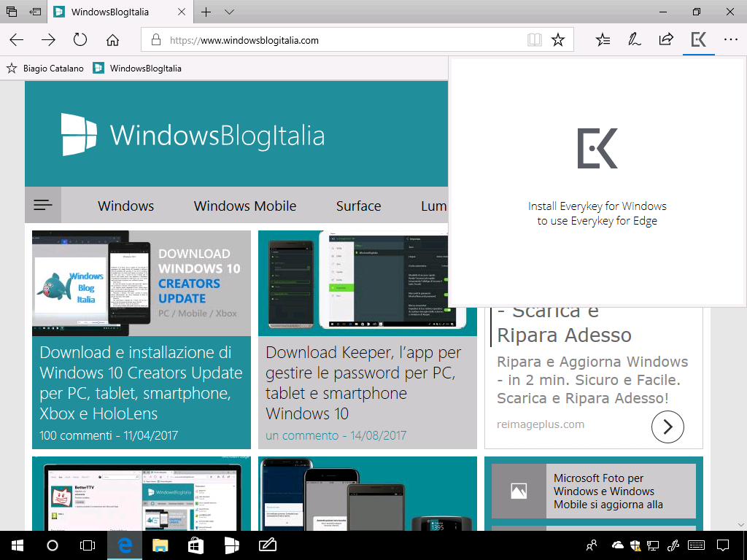The width and height of the screenshot is (747, 560).
Task: Open the Settings and more ellipsis
Action: 730,39
